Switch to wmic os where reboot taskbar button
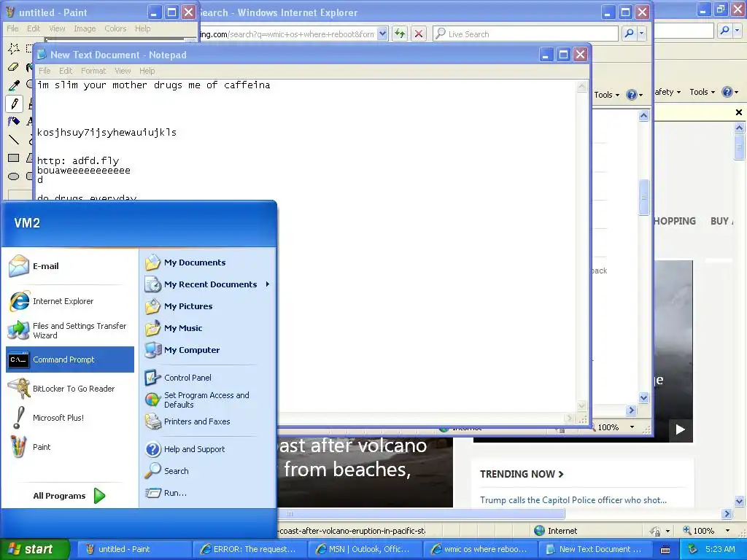747x560 pixels. point(481,549)
